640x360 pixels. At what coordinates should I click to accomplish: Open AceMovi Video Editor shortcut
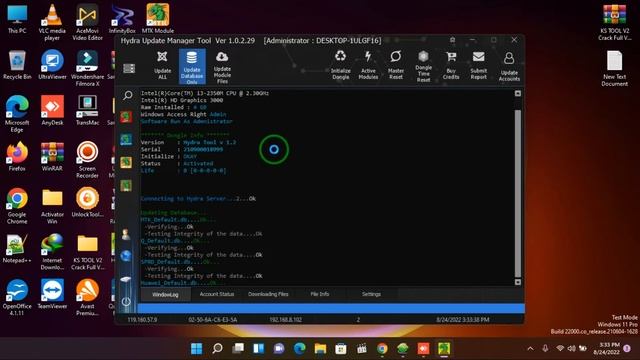[x=87, y=22]
